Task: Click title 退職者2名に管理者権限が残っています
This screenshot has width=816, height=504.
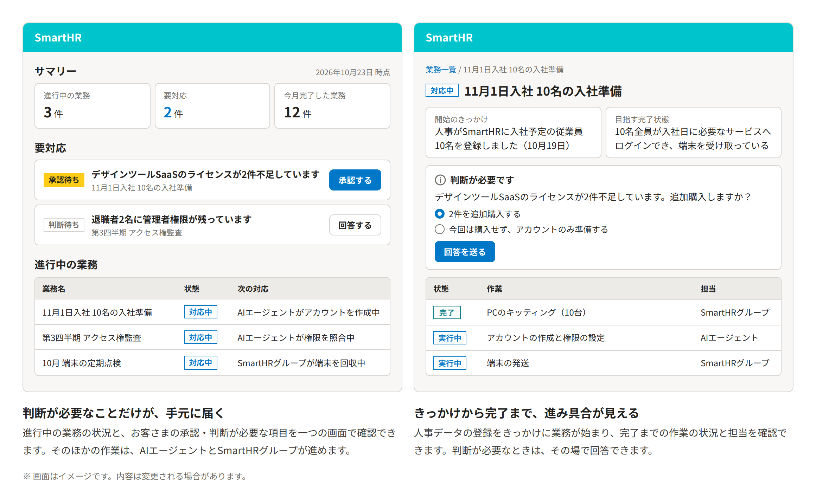Action: [171, 219]
